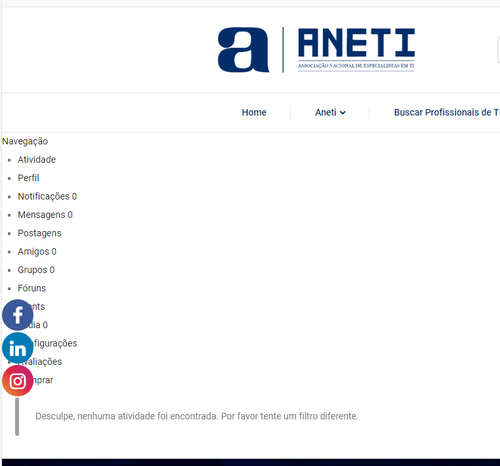Open Buscar Profissionais de TI menu
This screenshot has width=500, height=466.
pos(447,113)
